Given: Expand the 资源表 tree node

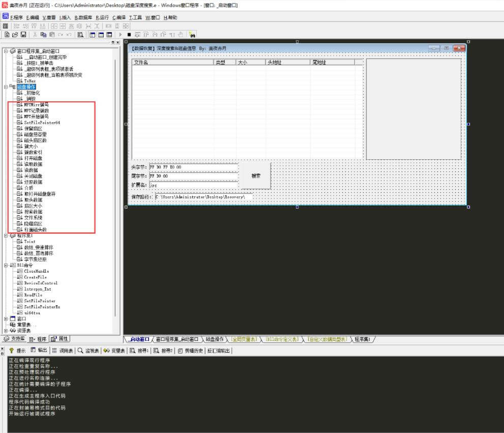Looking at the screenshot, I should [x=6, y=330].
